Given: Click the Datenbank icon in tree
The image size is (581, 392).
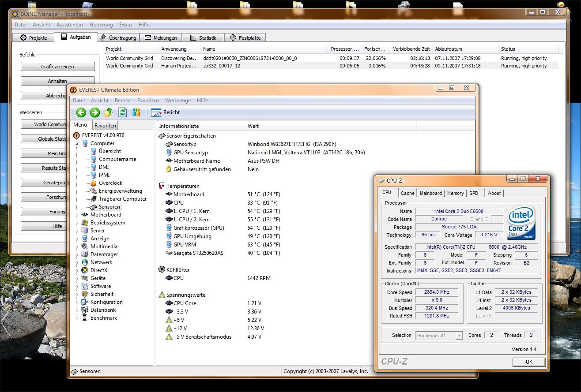Looking at the screenshot, I should tap(85, 310).
